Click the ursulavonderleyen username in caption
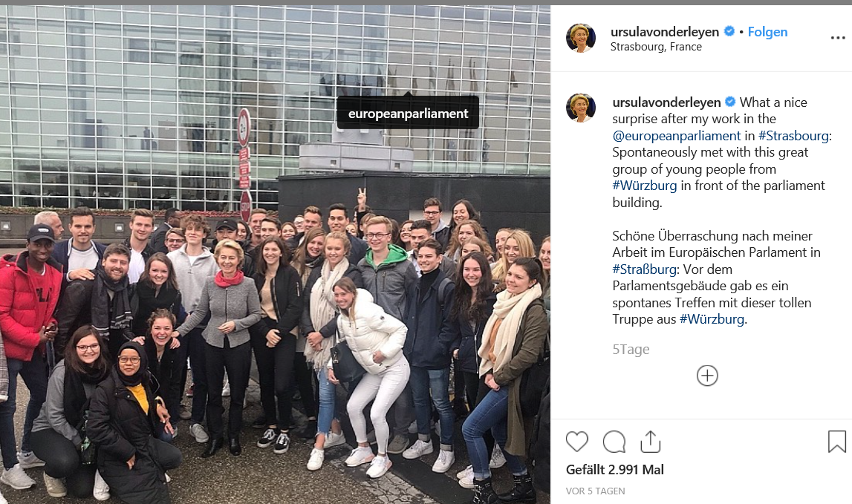Viewport: 852px width, 504px height. [666, 102]
